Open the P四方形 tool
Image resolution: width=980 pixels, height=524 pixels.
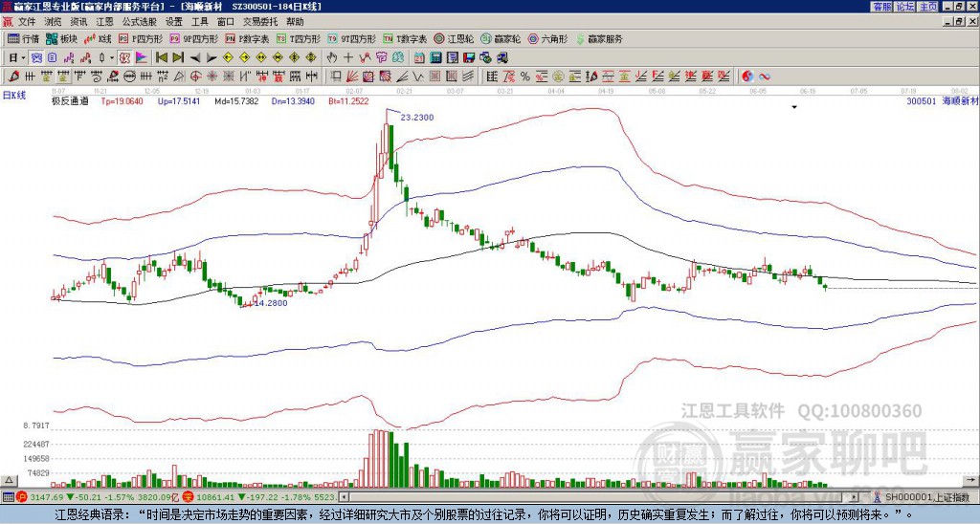[141, 38]
